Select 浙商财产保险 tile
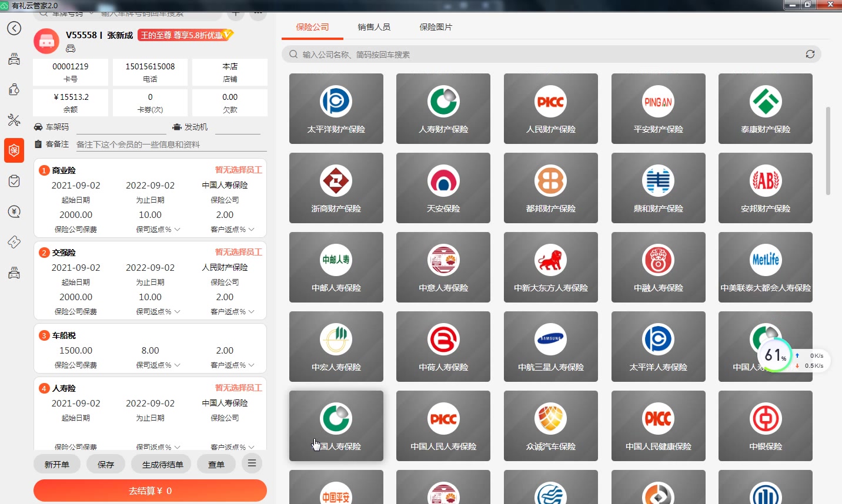This screenshot has height=504, width=842. 336,188
